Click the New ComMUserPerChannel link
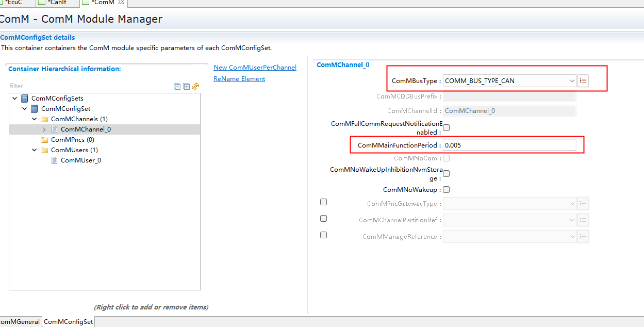Image resolution: width=644 pixels, height=327 pixels. [x=255, y=68]
